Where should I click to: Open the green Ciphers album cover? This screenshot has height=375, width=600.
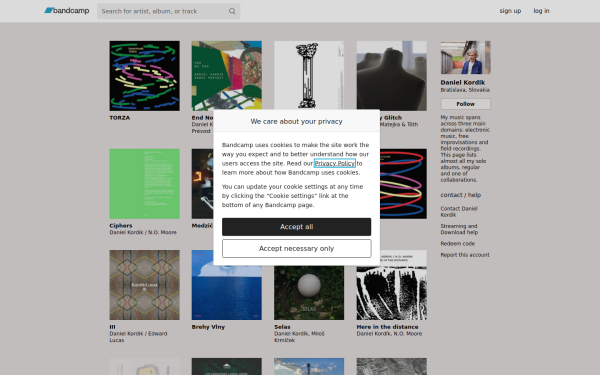144,184
